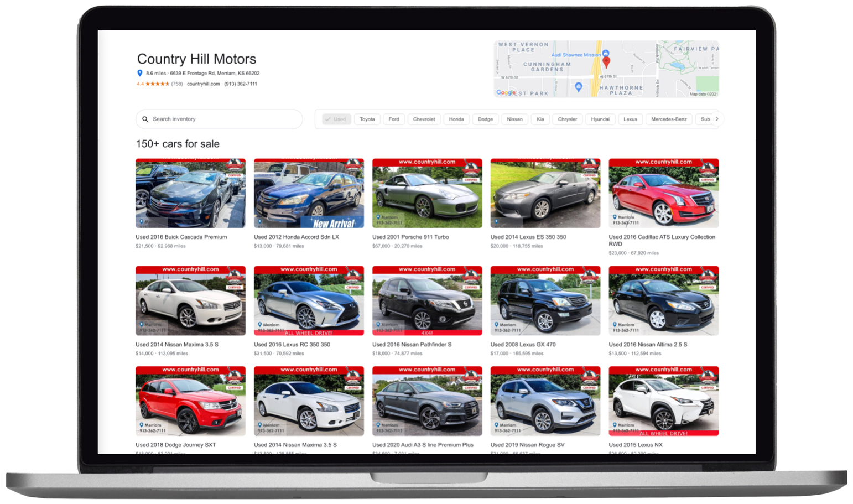This screenshot has height=504, width=853.
Task: Open the 2018 Dodge Journey SXT photo
Action: point(190,401)
